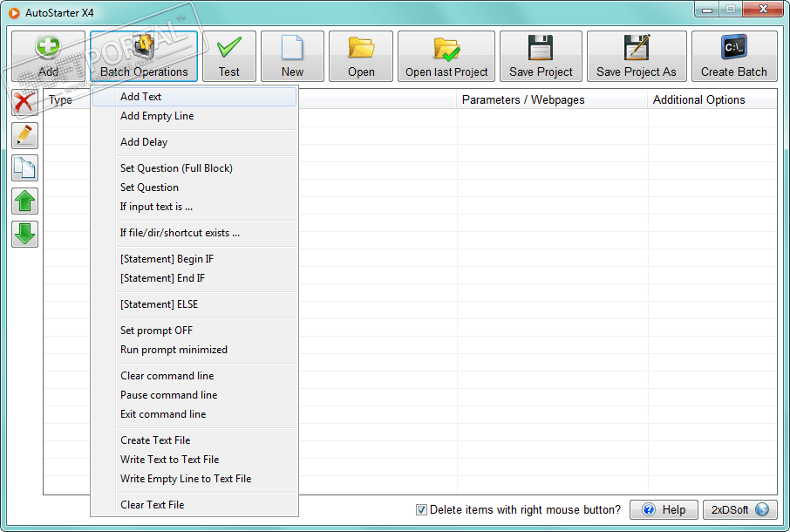Click the Help button

pyautogui.click(x=664, y=510)
